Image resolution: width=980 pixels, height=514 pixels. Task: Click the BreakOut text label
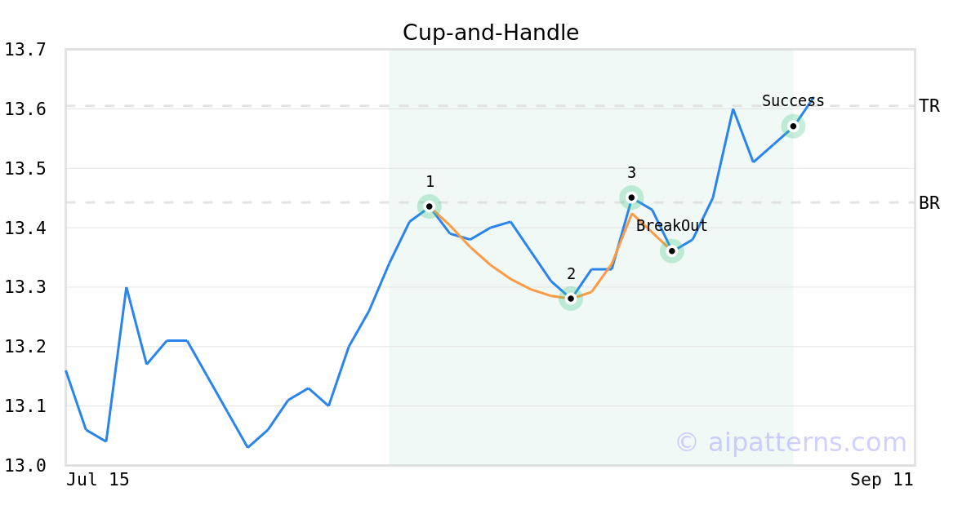pos(672,226)
